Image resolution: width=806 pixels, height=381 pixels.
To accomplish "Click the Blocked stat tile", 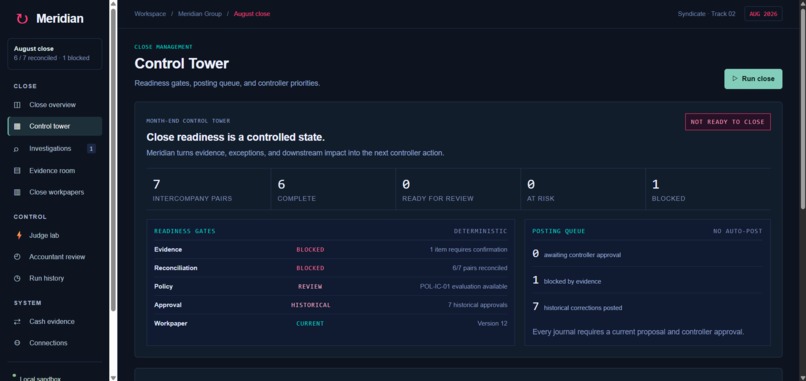I will click(708, 189).
